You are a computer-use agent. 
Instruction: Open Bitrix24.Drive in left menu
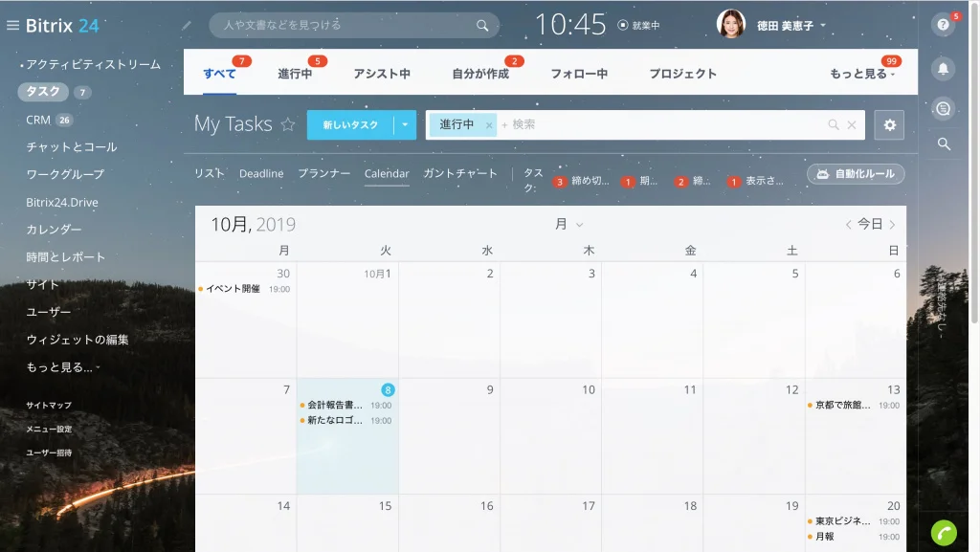click(62, 202)
